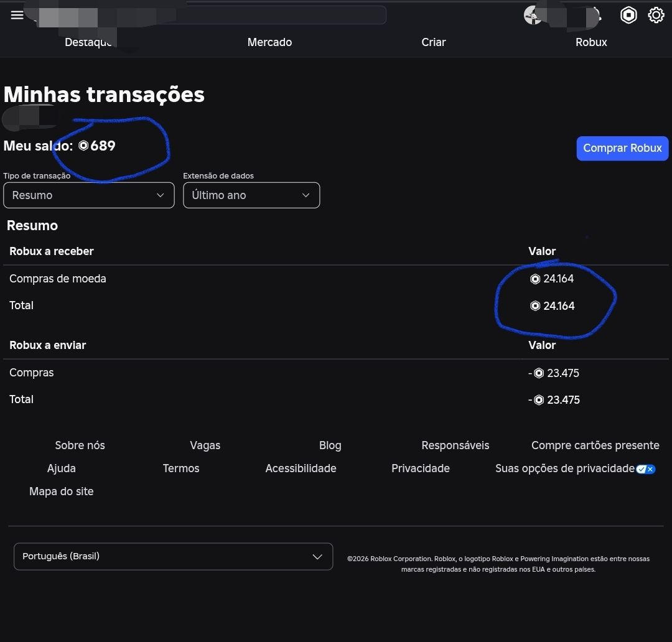The image size is (672, 642).
Task: Click the avatar thumbnail in the header
Action: click(533, 16)
